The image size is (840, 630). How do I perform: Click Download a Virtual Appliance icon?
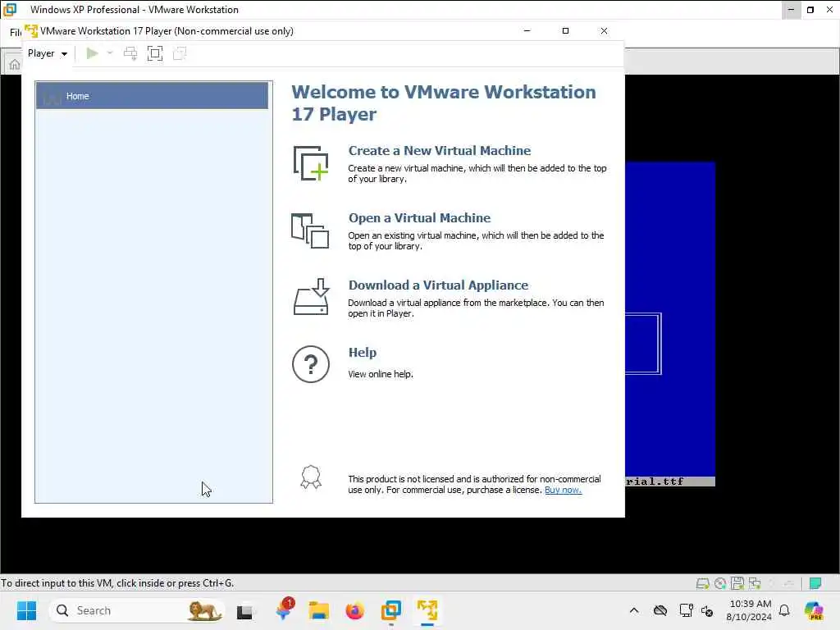[x=311, y=297]
